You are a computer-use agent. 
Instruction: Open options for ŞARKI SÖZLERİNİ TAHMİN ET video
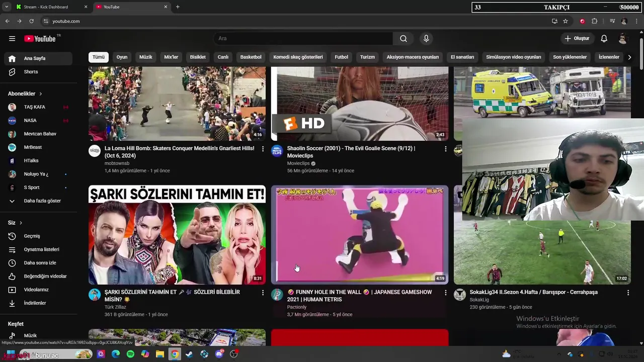[263, 293]
